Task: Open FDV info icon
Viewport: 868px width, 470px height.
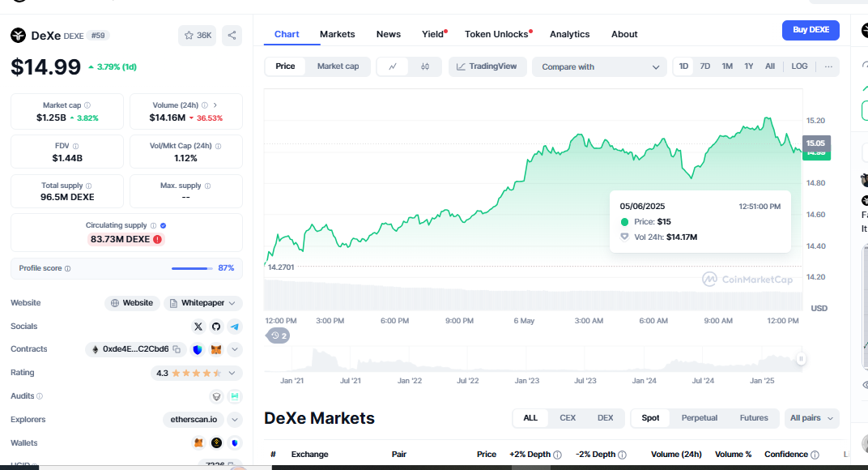Action: [76, 147]
